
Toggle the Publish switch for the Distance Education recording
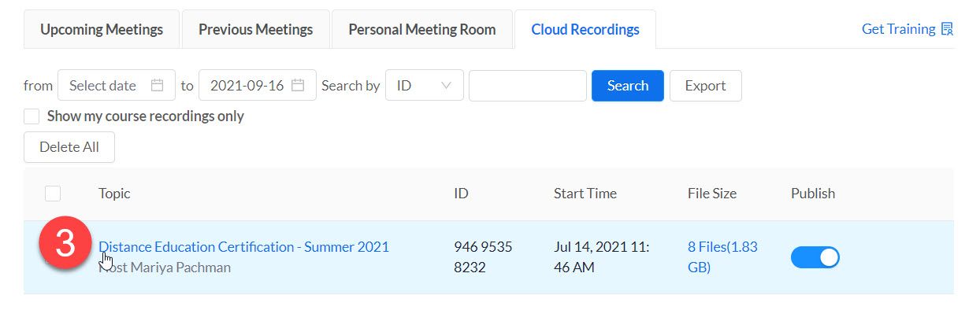pyautogui.click(x=815, y=257)
